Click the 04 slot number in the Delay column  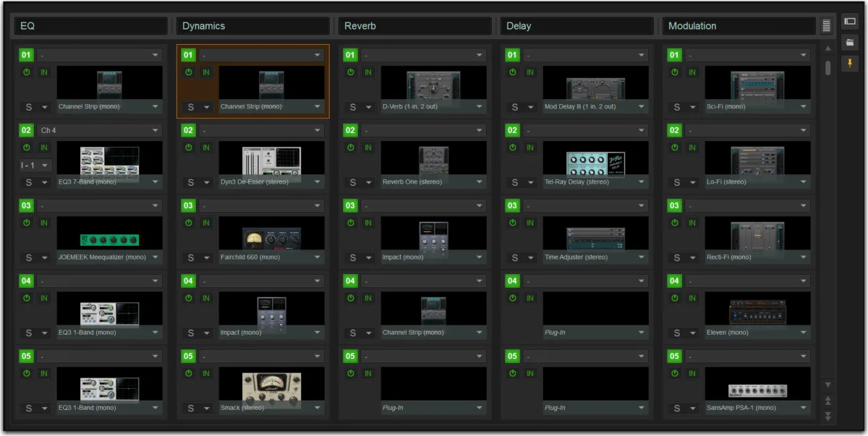pyautogui.click(x=513, y=281)
